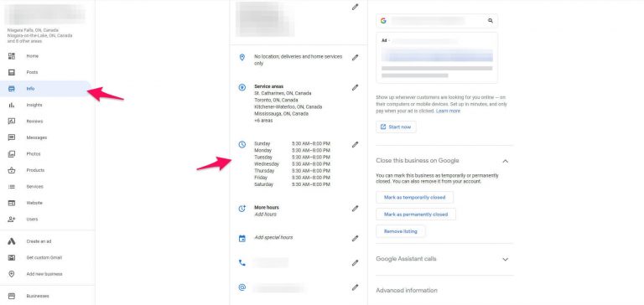
Task: Edit special hours with pencil icon
Action: click(x=355, y=239)
